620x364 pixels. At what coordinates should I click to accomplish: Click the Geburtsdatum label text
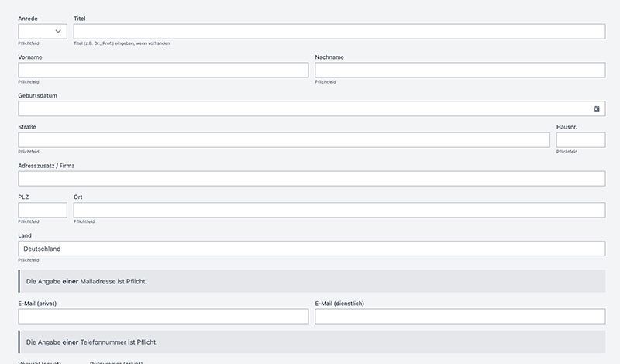(38, 96)
